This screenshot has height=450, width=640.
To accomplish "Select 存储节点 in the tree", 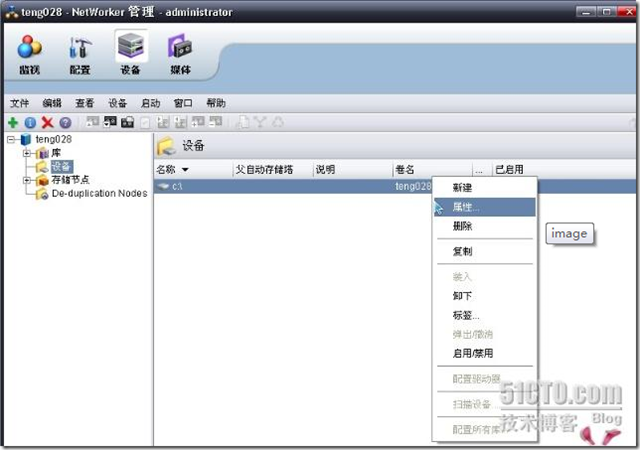I will (x=70, y=180).
